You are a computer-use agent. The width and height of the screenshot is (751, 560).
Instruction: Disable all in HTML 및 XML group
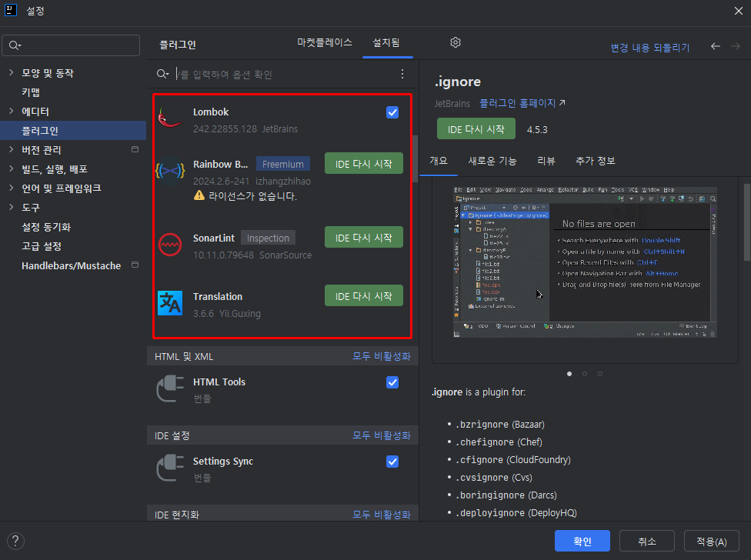(381, 356)
